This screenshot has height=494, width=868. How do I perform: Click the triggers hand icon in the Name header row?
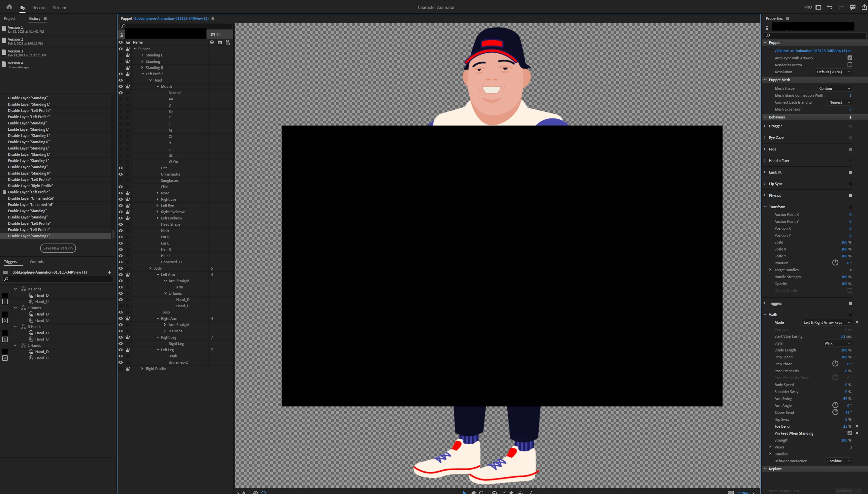point(228,43)
